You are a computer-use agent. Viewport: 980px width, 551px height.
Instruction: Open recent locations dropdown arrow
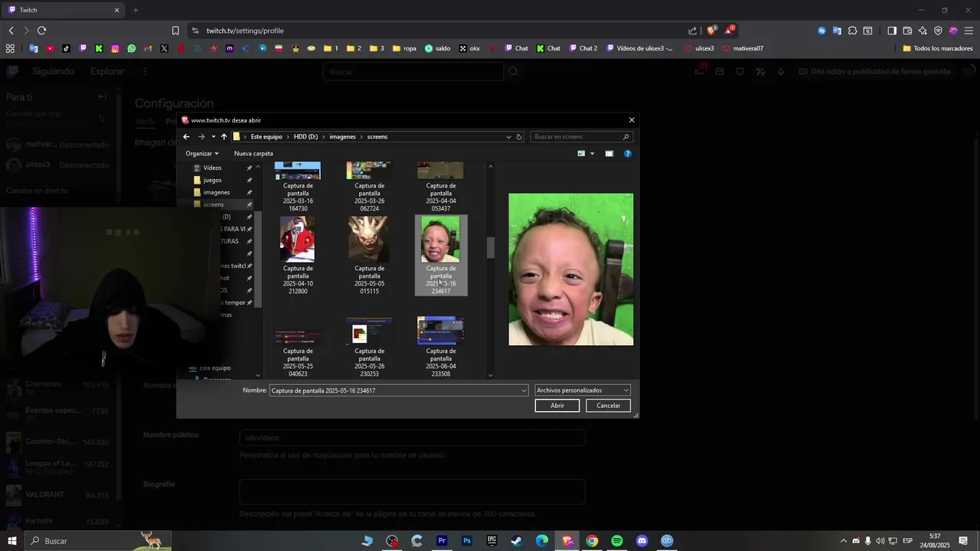pyautogui.click(x=213, y=137)
